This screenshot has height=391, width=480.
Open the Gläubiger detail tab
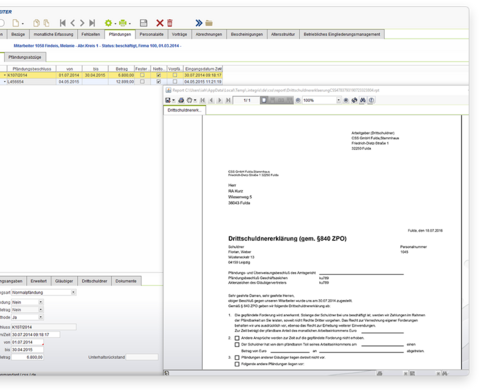click(64, 281)
